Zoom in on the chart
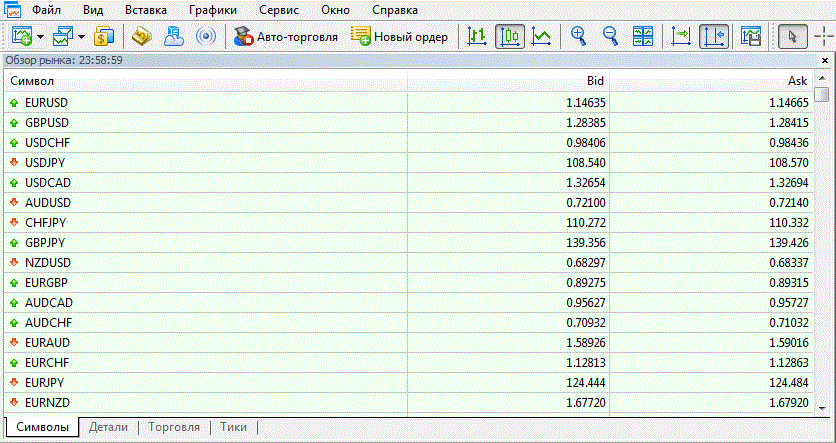This screenshot has height=443, width=836. pos(578,37)
